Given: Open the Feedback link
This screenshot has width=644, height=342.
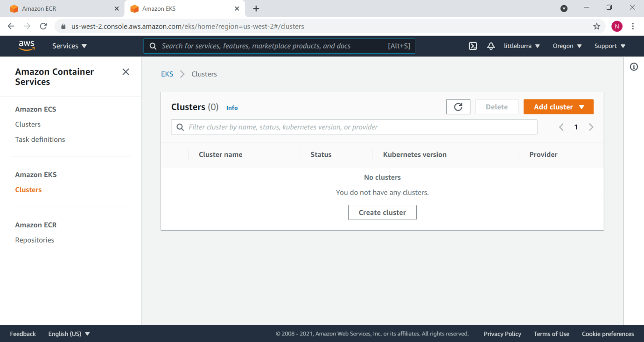Looking at the screenshot, I should pos(23,334).
